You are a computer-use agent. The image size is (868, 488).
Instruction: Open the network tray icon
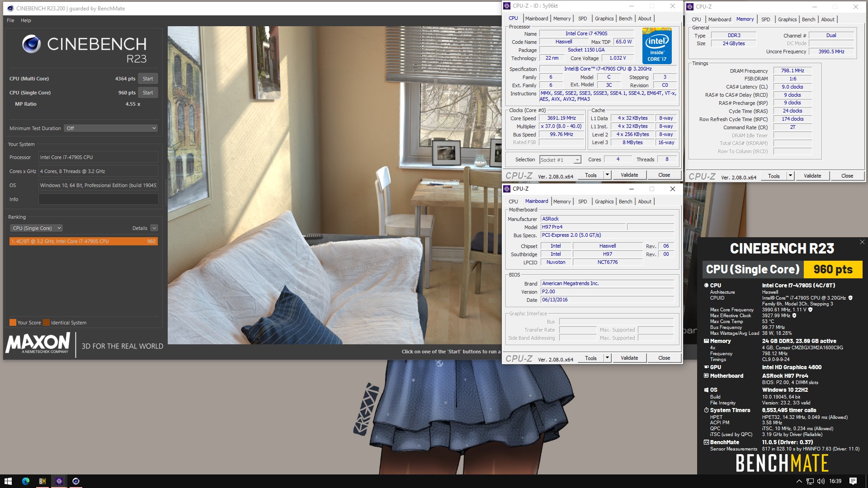(x=810, y=481)
